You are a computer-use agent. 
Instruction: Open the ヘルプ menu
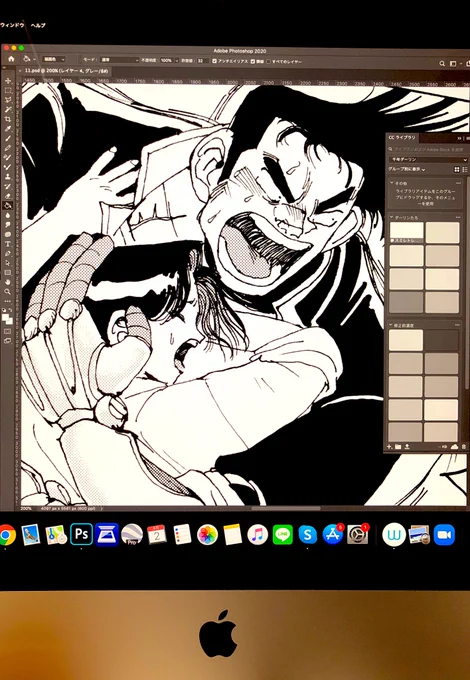(38, 25)
